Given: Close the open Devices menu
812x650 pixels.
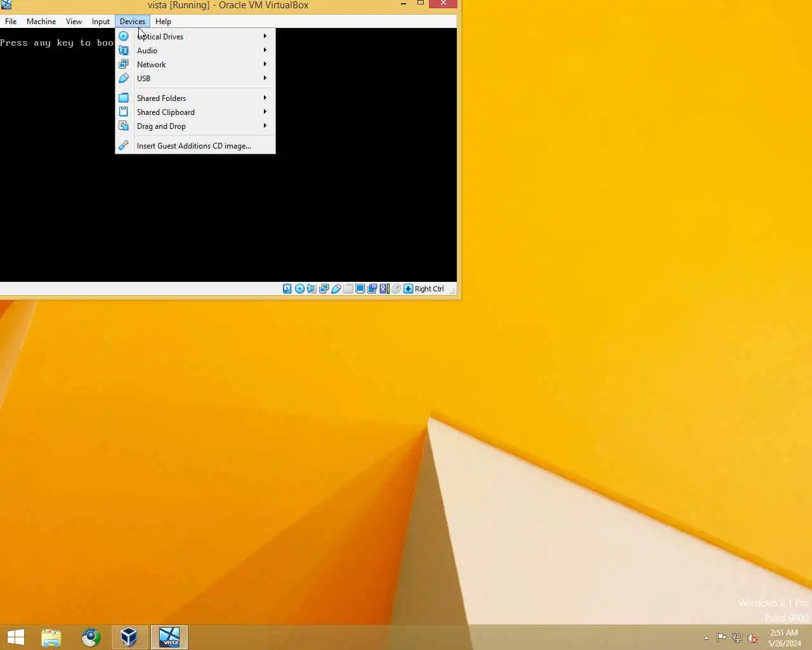Looking at the screenshot, I should tap(132, 22).
